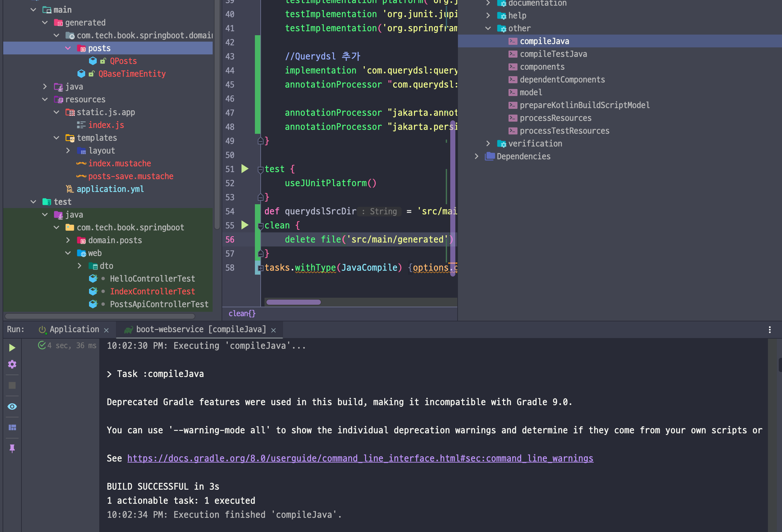Open the Run panel three-dots options menu
Image resolution: width=782 pixels, height=532 pixels.
[x=770, y=330]
